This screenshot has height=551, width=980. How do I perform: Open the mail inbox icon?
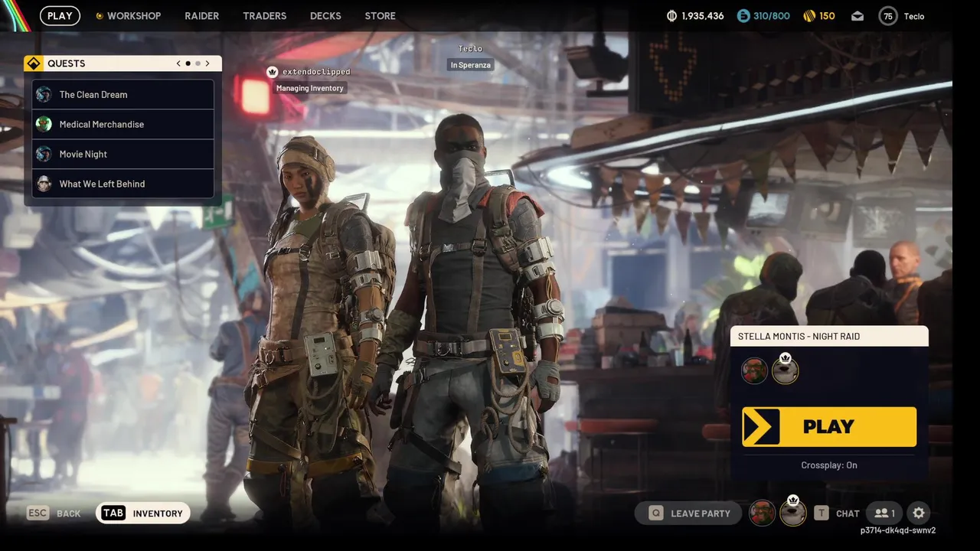pos(857,15)
